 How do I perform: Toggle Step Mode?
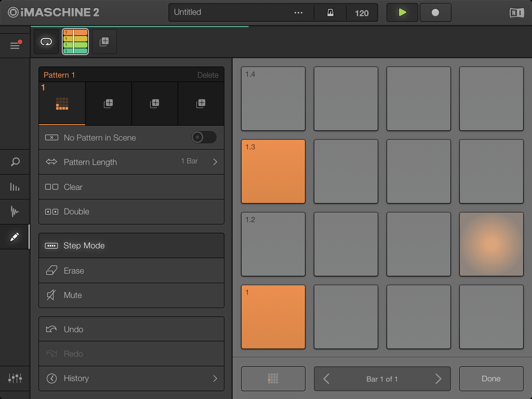[x=131, y=245]
